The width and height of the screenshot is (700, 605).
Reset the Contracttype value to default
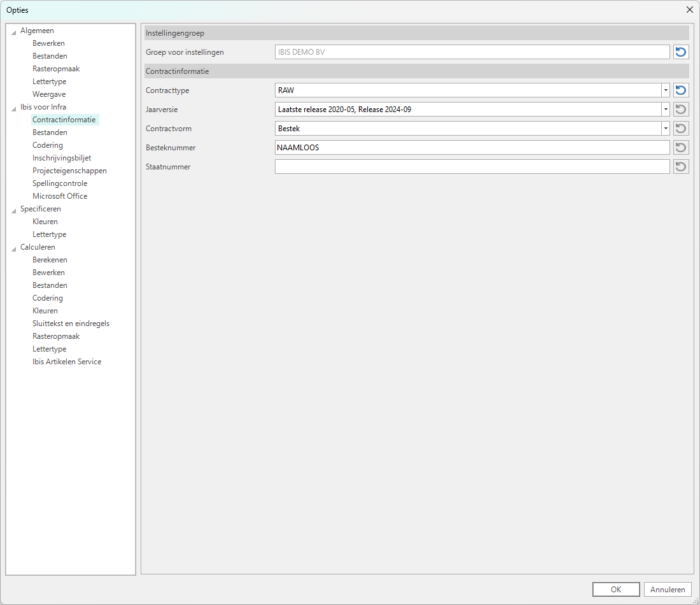pos(681,90)
